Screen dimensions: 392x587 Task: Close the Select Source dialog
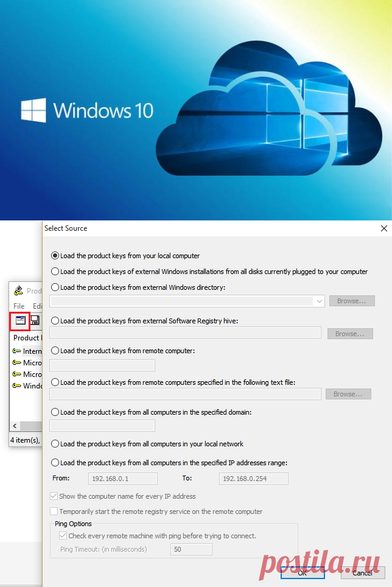tap(383, 228)
